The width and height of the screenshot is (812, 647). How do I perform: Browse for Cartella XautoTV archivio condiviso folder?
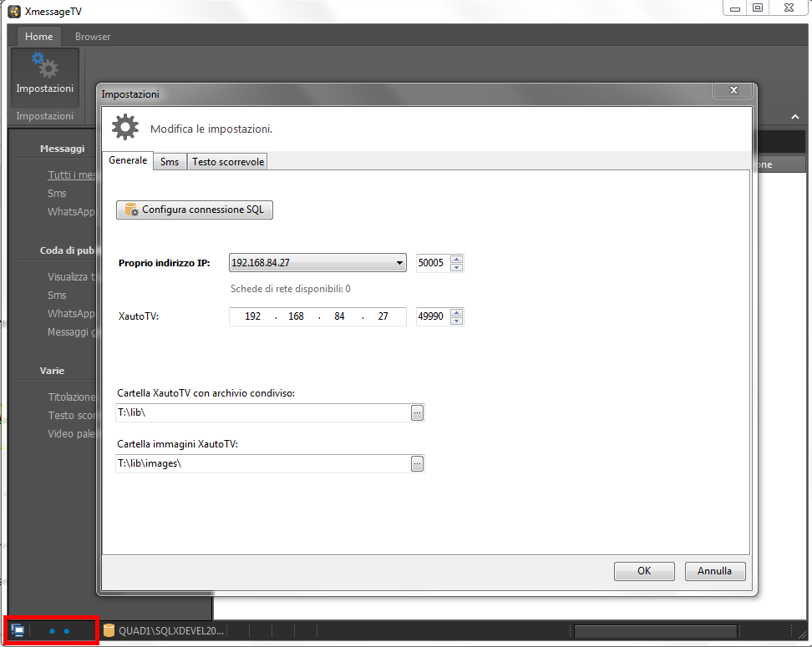417,413
